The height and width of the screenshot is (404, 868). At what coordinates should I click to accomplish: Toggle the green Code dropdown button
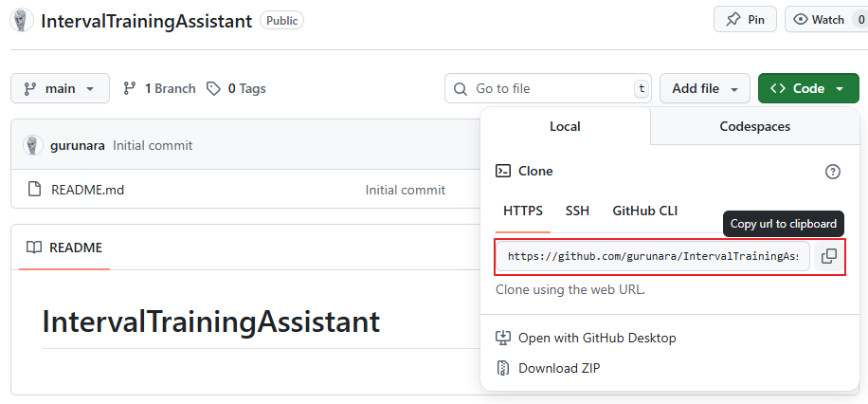click(x=808, y=88)
